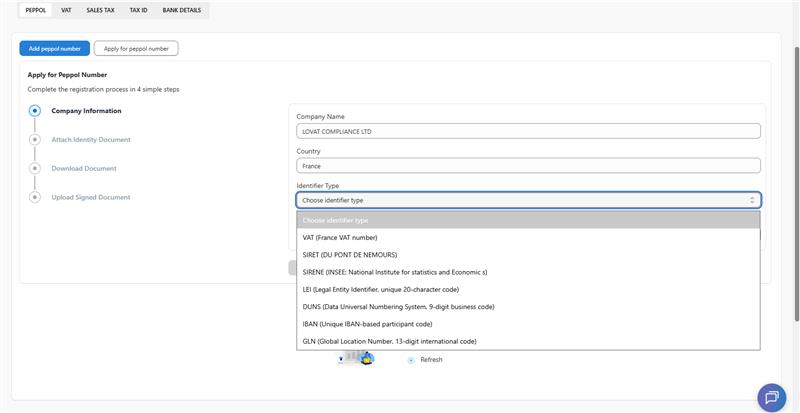Viewport: 800px width, 413px height.
Task: Click the Download Document step circle
Action: pos(35,169)
